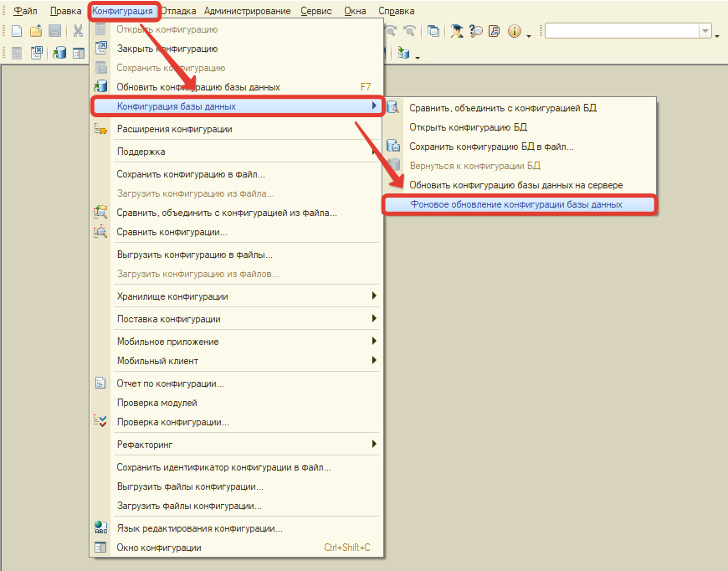Screen dimensions: 728x571
Task: Choose Сравнить, объединить с конфигурацией БД
Action: tap(520, 108)
